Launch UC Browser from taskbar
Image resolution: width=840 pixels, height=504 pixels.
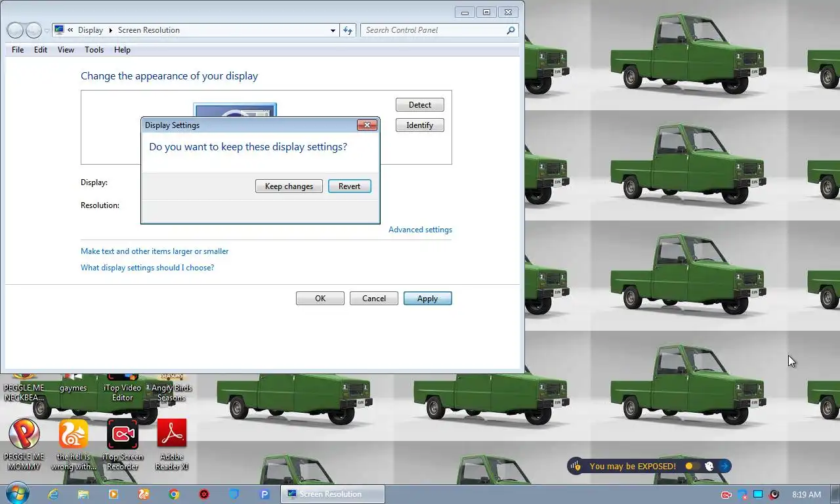(144, 494)
